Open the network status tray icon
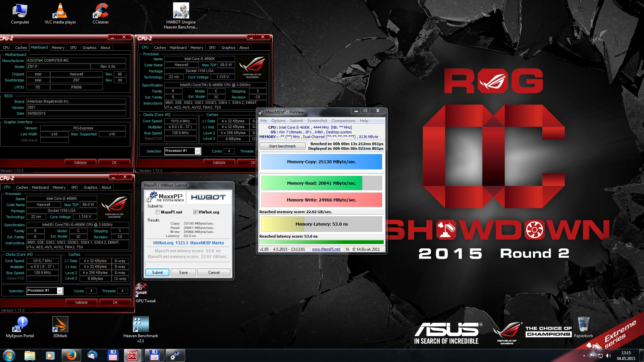644x362 pixels. [x=600, y=356]
